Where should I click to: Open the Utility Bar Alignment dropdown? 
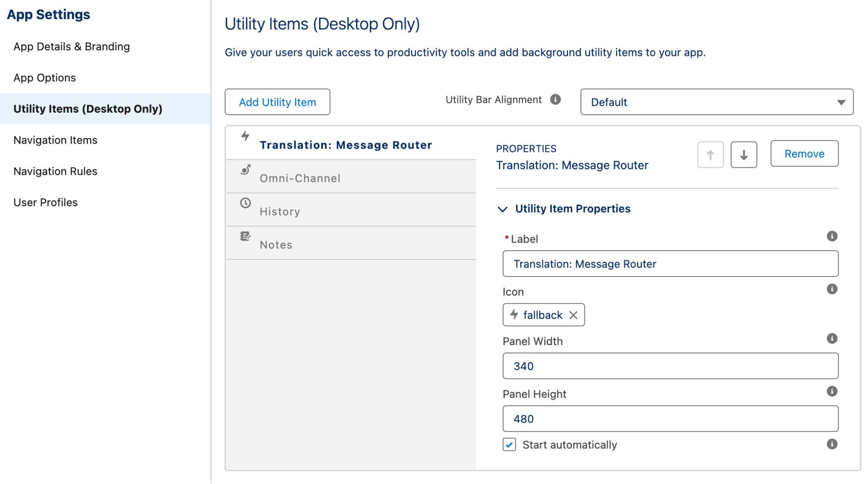[716, 102]
